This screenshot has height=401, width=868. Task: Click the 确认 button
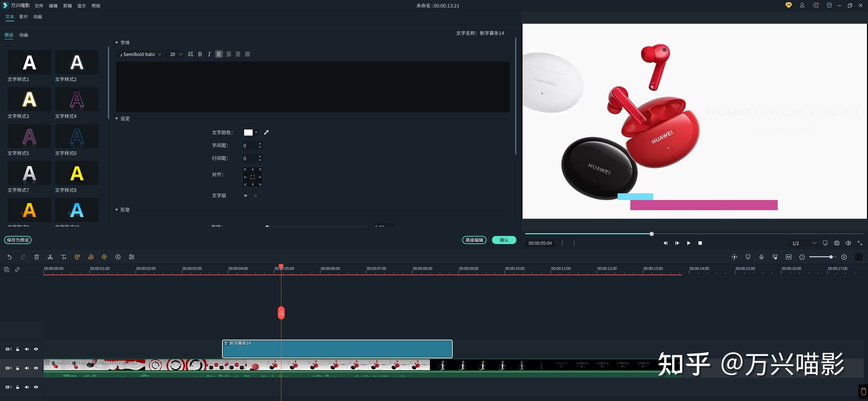(x=504, y=240)
